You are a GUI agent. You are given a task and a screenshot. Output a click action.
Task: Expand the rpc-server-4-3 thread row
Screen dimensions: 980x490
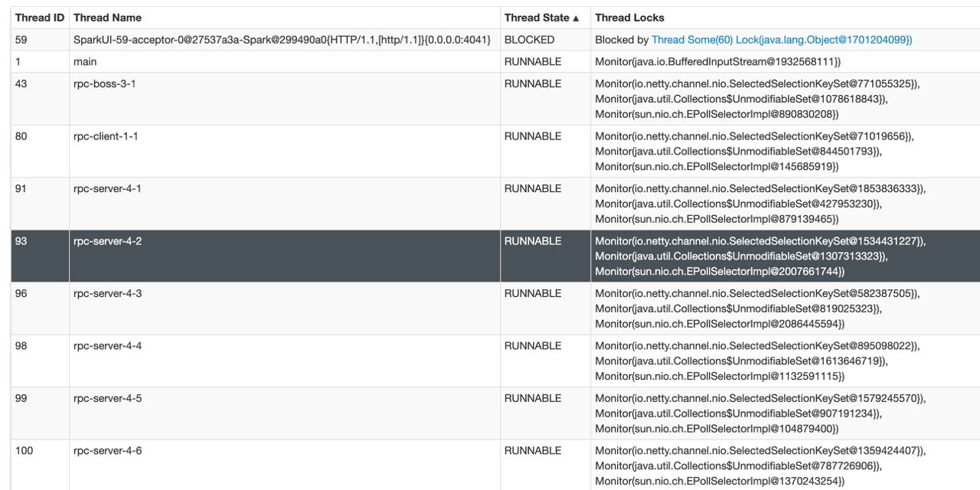pyautogui.click(x=107, y=294)
